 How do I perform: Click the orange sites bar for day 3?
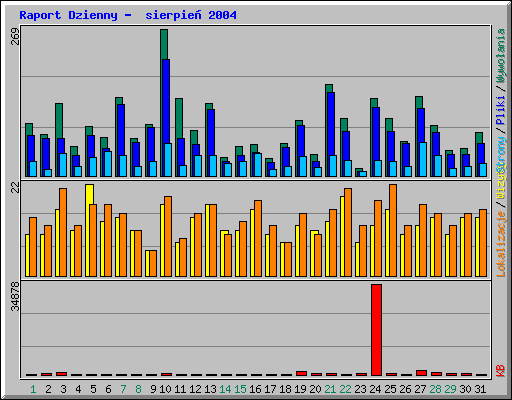pos(63,232)
